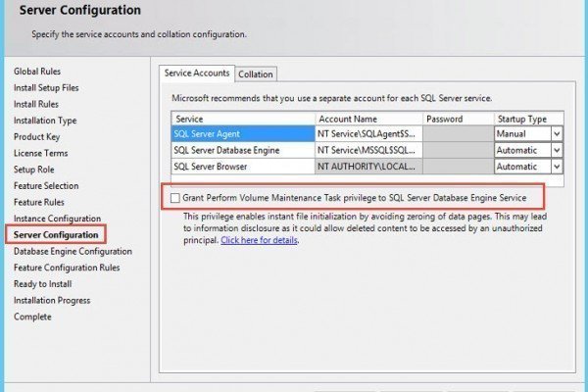Go to the Feature Selection step
The width and height of the screenshot is (588, 392).
(x=46, y=185)
